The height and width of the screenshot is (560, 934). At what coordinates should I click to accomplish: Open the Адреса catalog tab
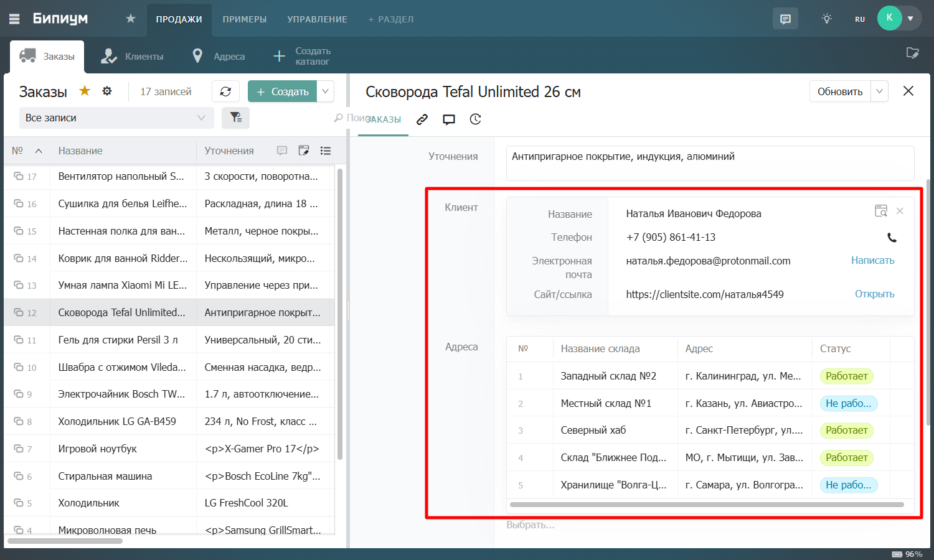click(x=219, y=56)
